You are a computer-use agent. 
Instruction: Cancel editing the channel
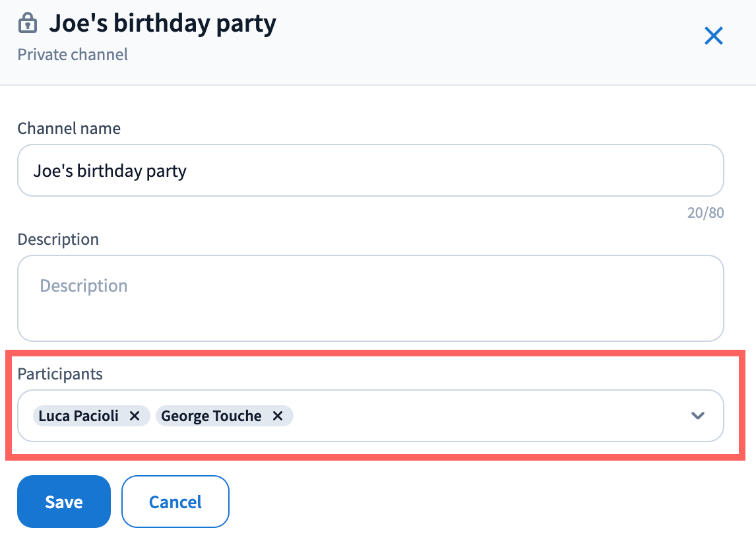point(175,502)
